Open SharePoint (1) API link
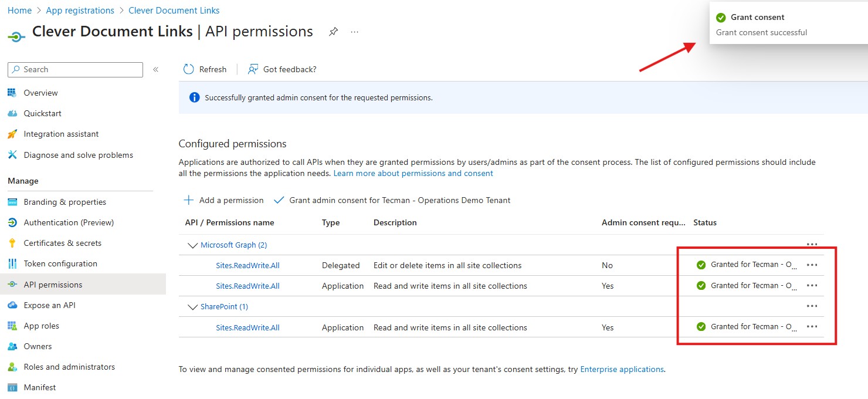This screenshot has height=399, width=868. tap(224, 306)
